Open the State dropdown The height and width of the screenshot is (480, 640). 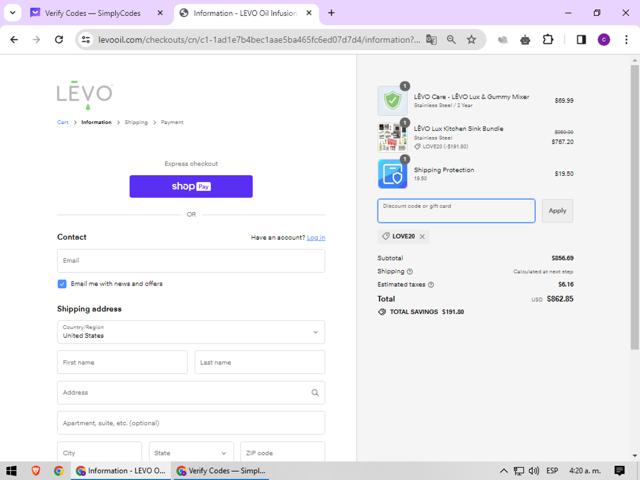pyautogui.click(x=191, y=452)
